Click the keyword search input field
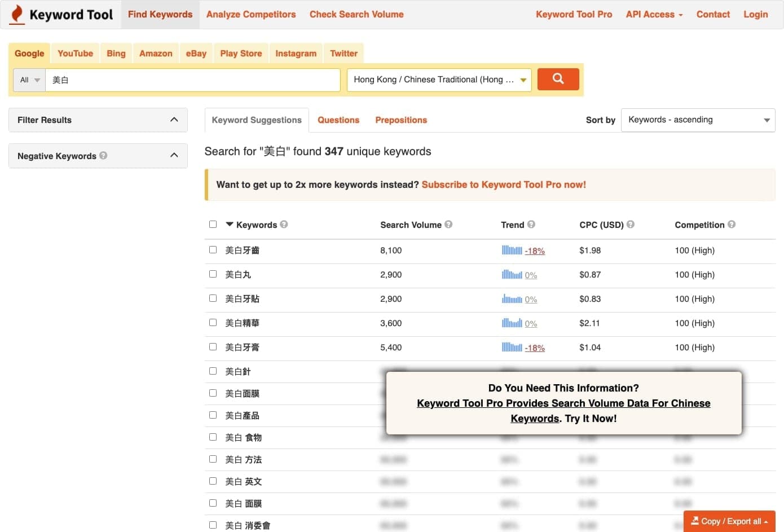This screenshot has width=784, height=532. click(x=193, y=80)
